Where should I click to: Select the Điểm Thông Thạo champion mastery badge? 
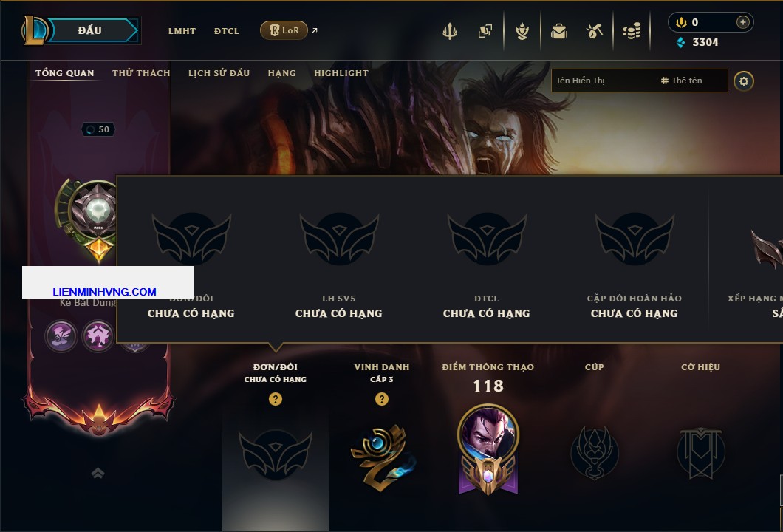[x=488, y=449]
